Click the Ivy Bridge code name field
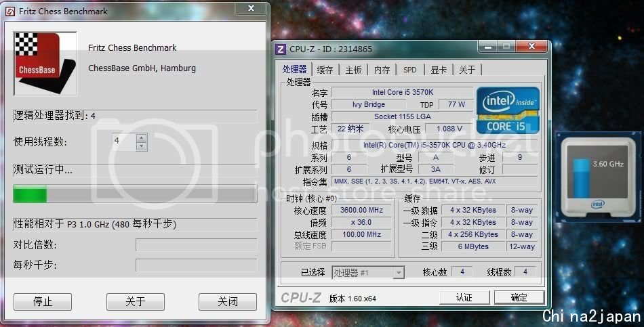The image size is (644, 327). [x=368, y=104]
